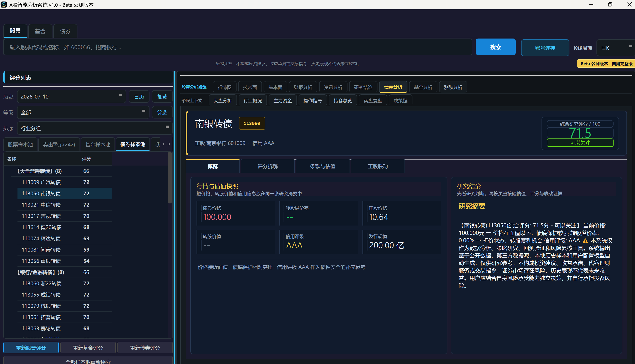Open the 卖出警示(242) tab
Viewport: 635px width, 364px height.
coord(59,145)
